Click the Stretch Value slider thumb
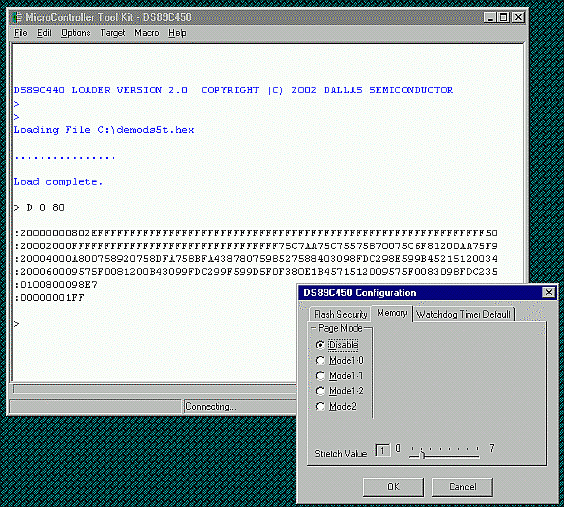Screen dimensions: 564x507 (423, 454)
